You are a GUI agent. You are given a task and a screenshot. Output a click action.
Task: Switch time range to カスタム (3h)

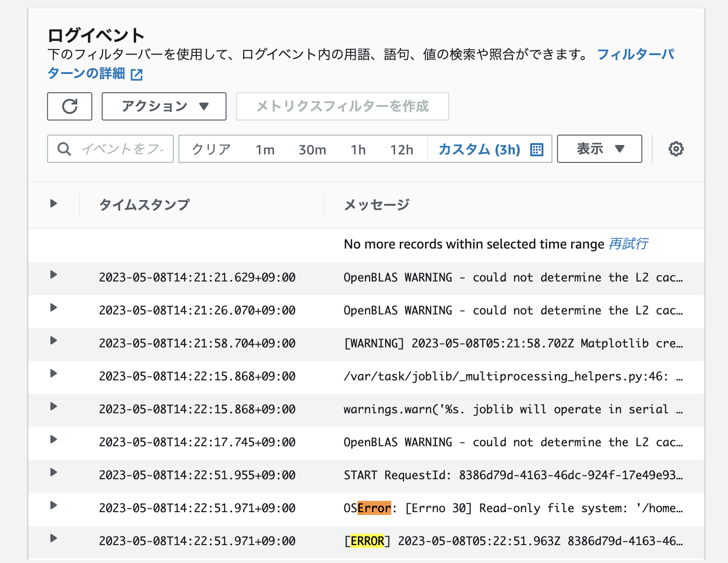coord(479,149)
